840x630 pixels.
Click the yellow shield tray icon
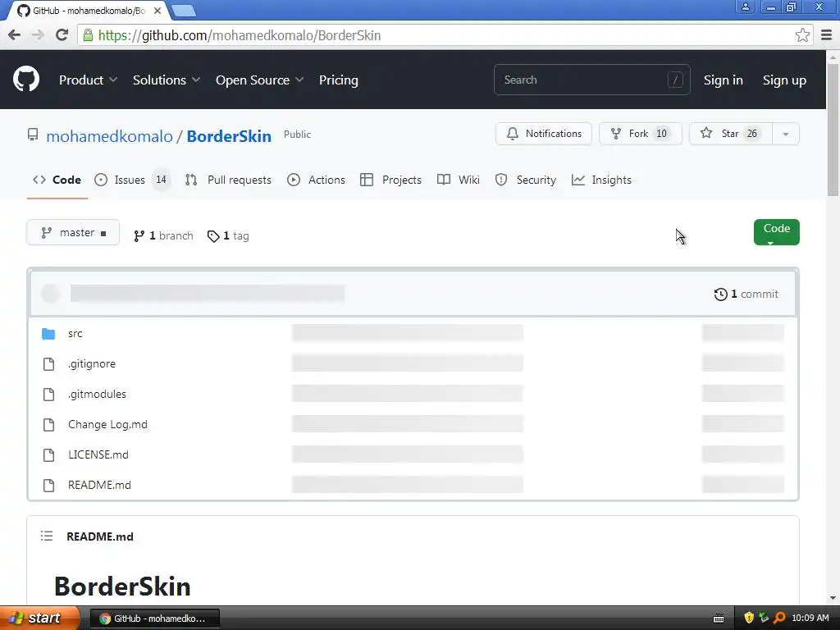tap(749, 618)
